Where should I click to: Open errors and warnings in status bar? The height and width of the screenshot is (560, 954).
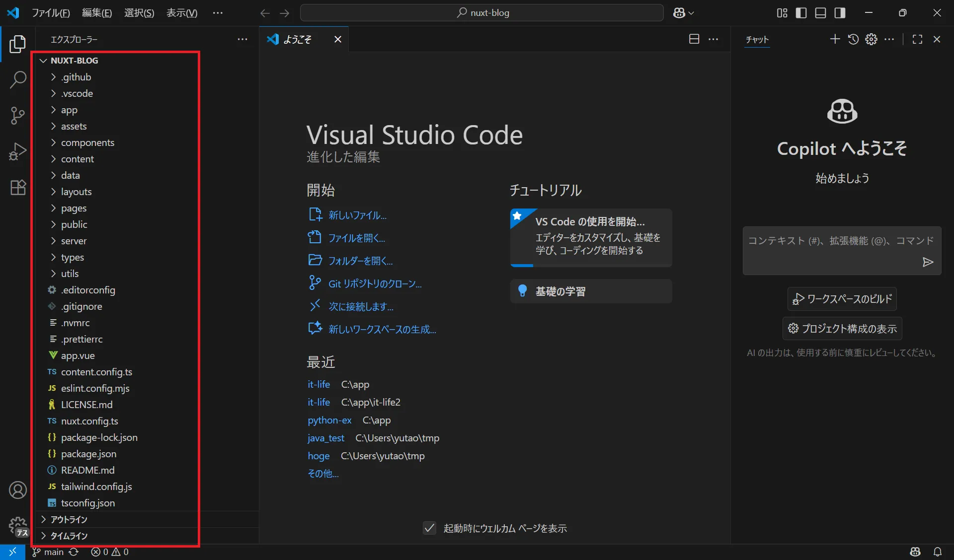point(110,552)
